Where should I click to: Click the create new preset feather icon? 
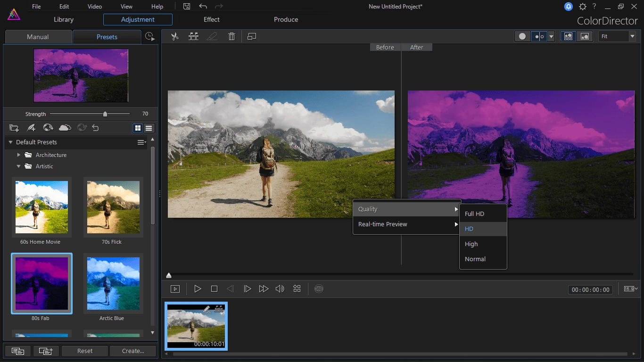point(31,128)
